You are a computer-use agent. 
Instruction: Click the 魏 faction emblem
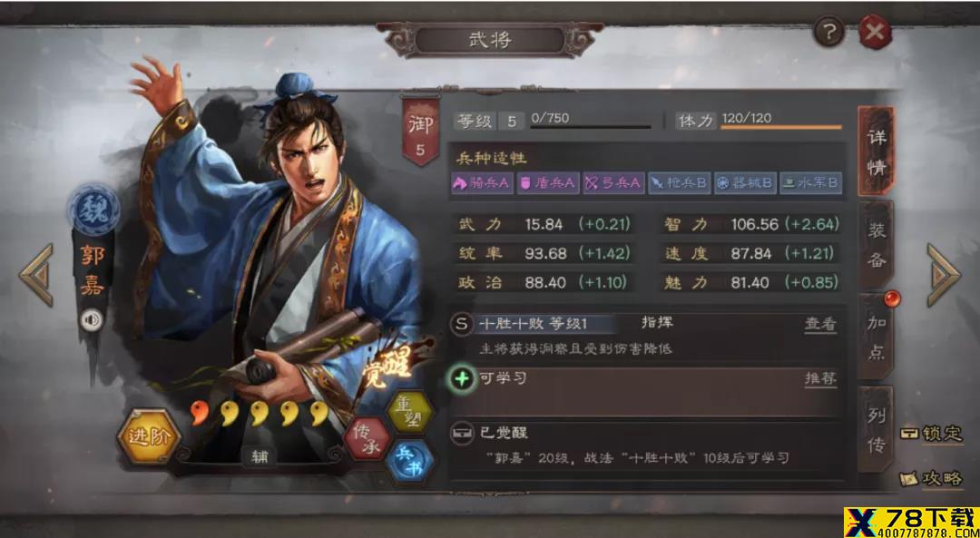click(x=94, y=208)
